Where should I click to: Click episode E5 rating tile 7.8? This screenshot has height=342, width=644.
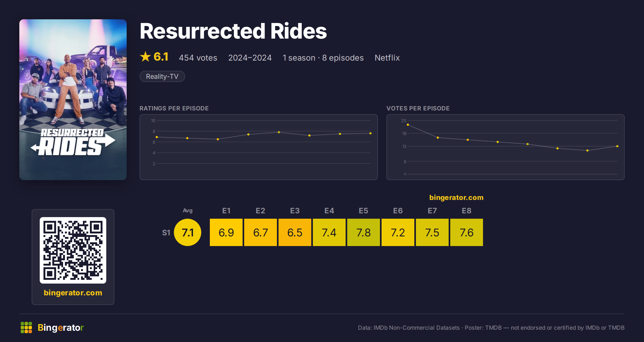[x=364, y=232]
